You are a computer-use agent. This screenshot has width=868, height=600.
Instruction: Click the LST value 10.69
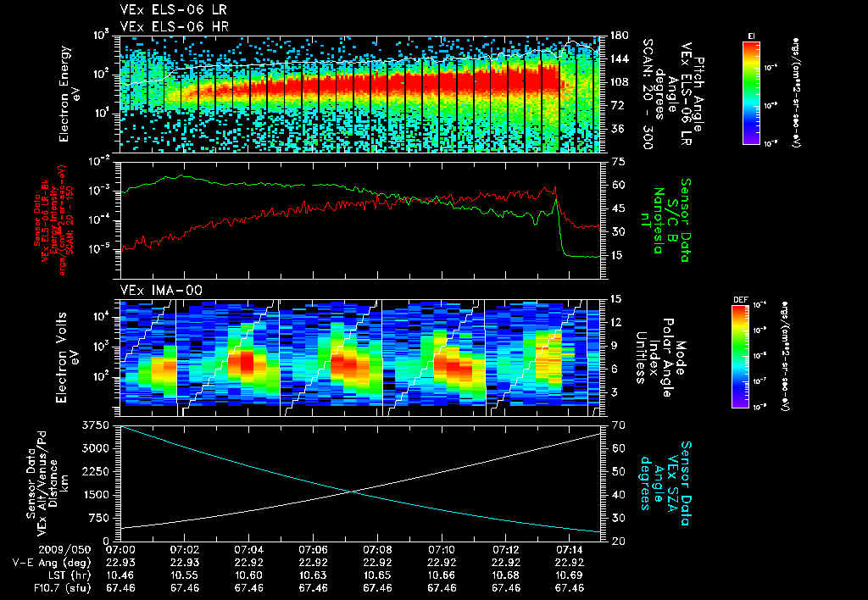(x=570, y=575)
